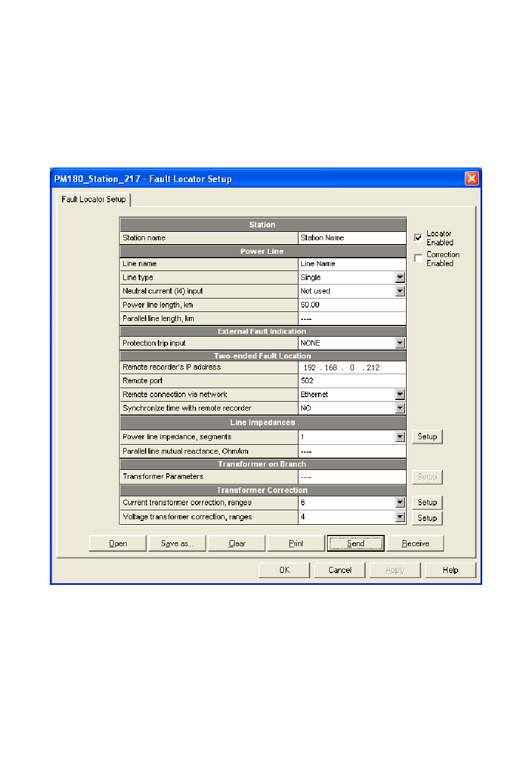Click the Parallel line length value cell

point(352,319)
